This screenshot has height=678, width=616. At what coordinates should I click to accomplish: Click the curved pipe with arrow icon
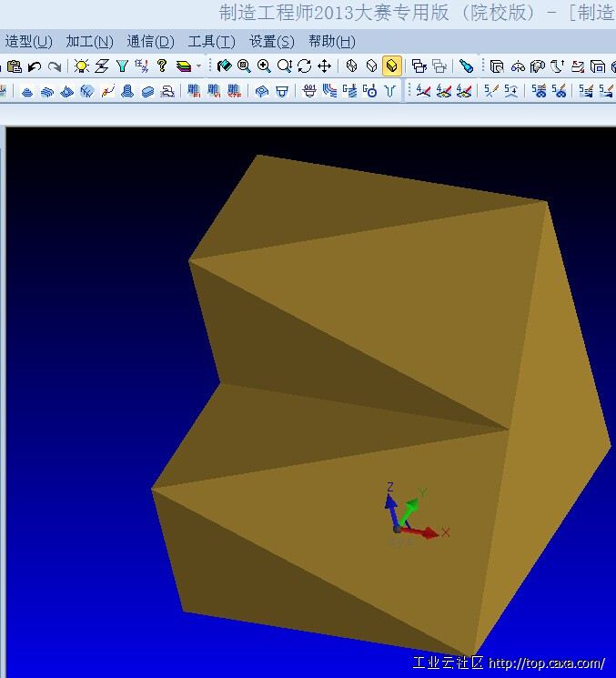click(558, 66)
